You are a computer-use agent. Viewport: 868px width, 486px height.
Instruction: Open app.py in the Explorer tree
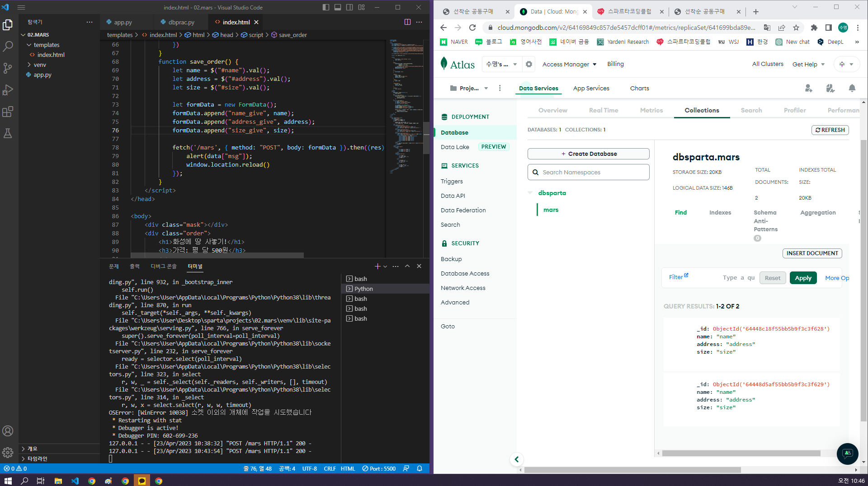pos(42,75)
